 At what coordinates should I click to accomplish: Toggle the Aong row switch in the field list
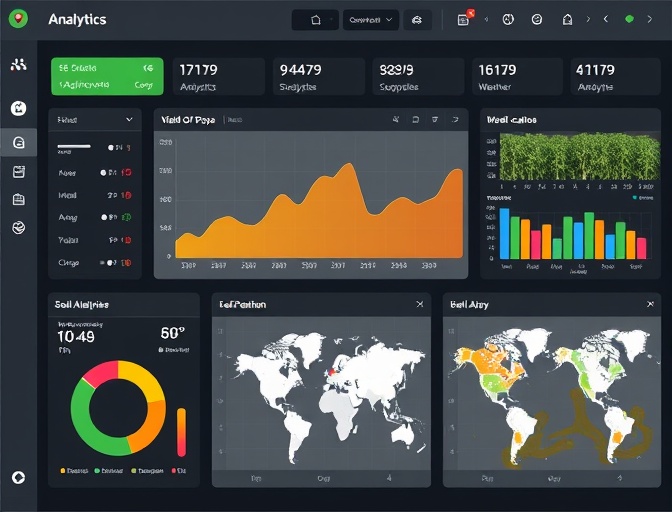coord(105,217)
